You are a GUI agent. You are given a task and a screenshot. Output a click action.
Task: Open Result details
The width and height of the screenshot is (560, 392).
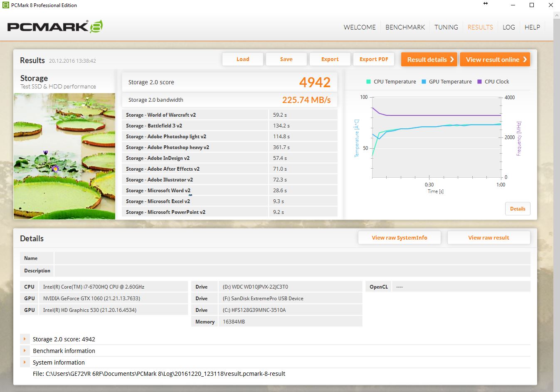429,59
